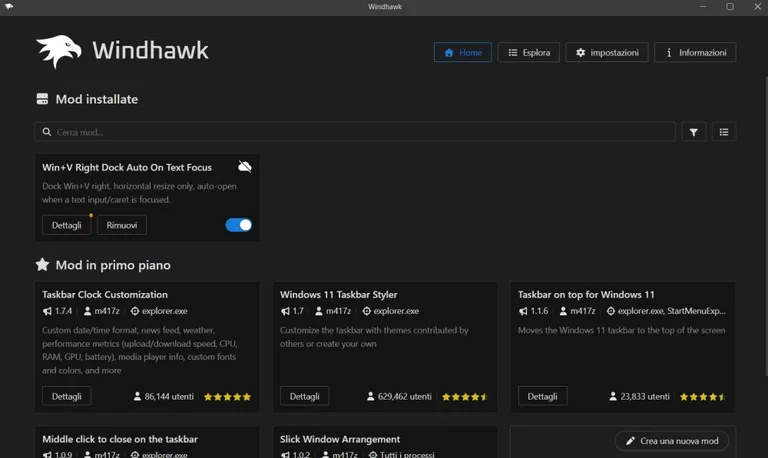The image size is (768, 458).
Task: Click author icon next to m417z in Taskbar Styler
Action: pos(319,311)
